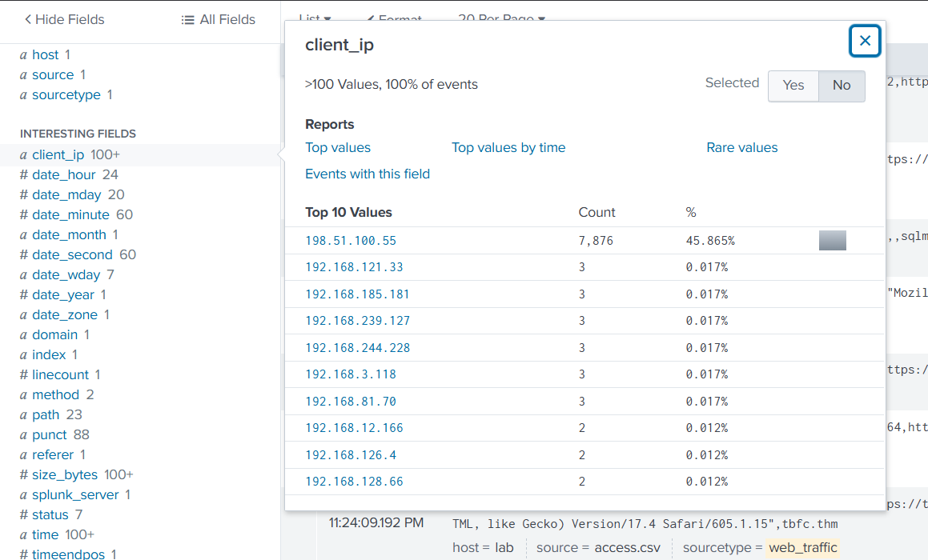Open the All Fields list
The width and height of the screenshot is (928, 560).
(219, 19)
